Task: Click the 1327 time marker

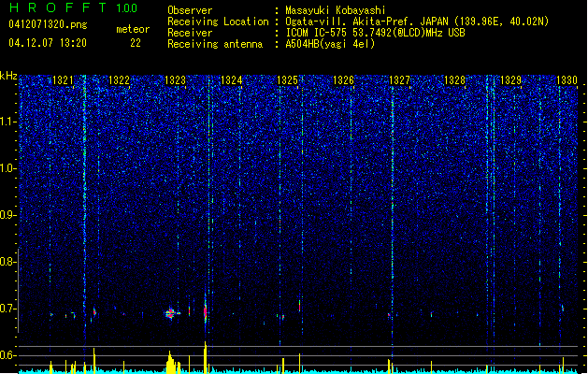Action: [400, 79]
